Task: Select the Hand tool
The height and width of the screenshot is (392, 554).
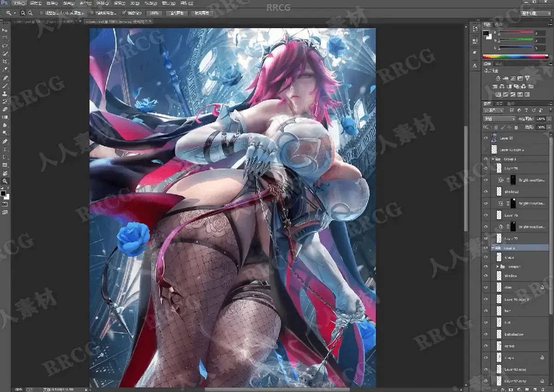Action: [5, 173]
